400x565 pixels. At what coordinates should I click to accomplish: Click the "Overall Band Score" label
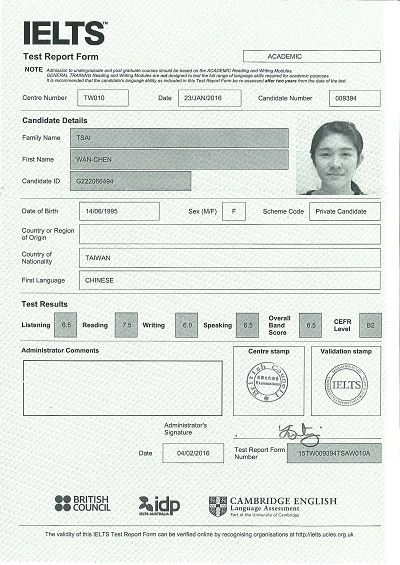point(279,325)
